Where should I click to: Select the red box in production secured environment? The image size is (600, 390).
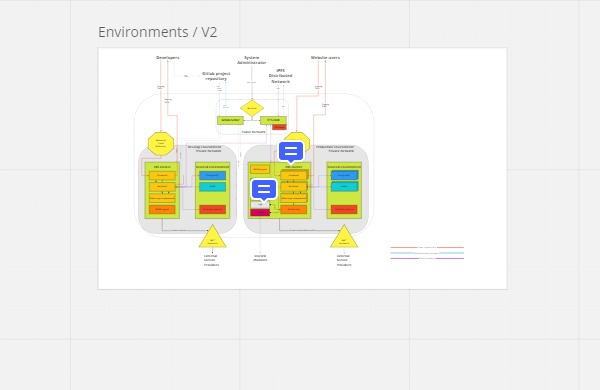click(x=344, y=209)
